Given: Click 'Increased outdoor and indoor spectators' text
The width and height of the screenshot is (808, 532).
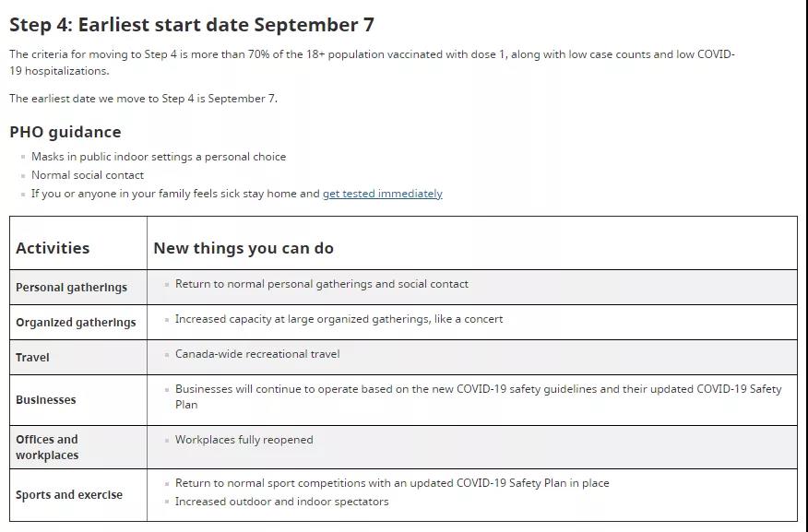Looking at the screenshot, I should (x=282, y=502).
